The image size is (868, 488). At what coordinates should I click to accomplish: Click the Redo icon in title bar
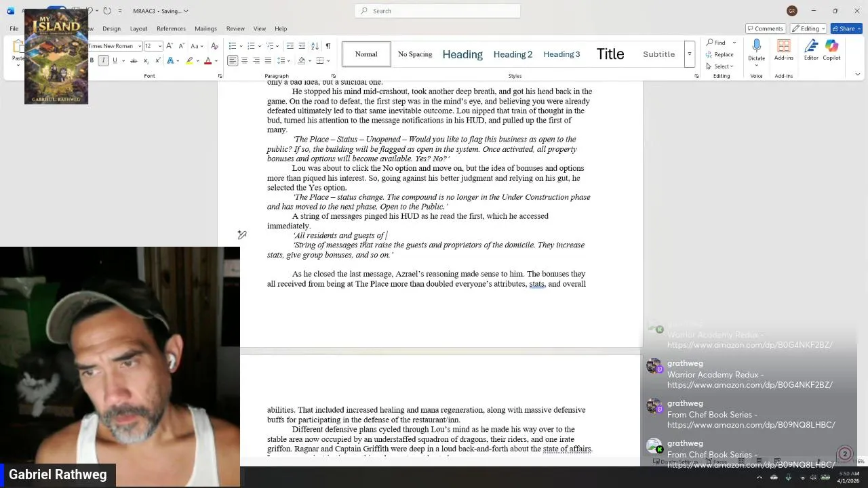click(106, 11)
